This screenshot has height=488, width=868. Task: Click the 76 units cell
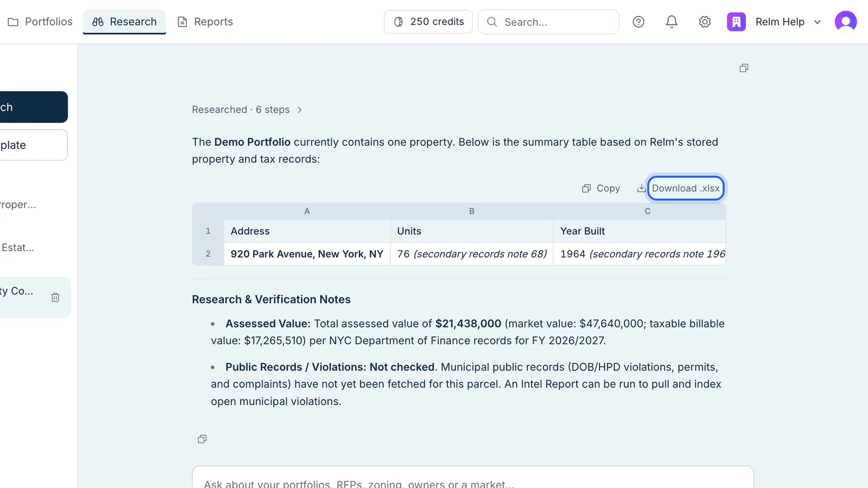(x=472, y=254)
